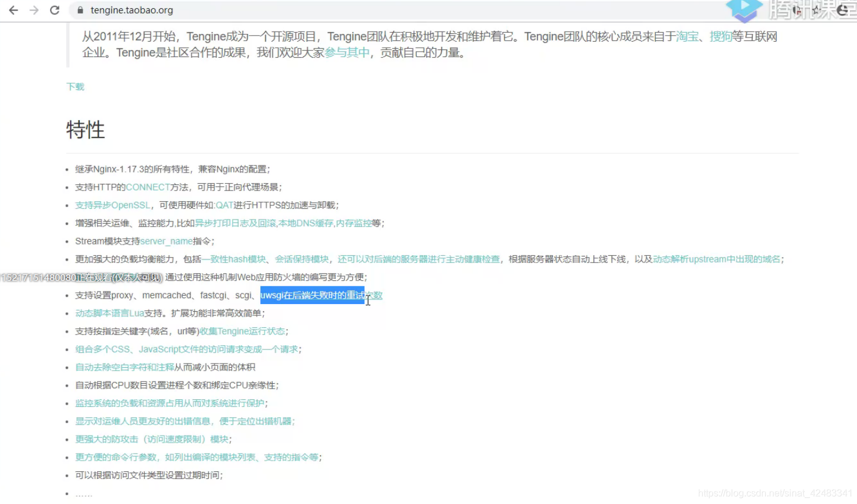Click the text 可以根据访问文件类型设置过期时间
Screen dimensions: 857x504
[x=148, y=475]
